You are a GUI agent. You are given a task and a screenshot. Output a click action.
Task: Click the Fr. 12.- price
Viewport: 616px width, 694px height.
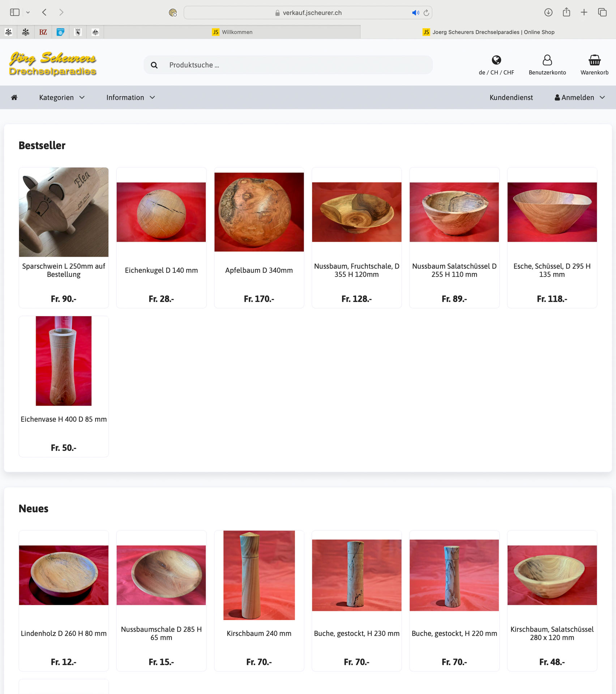(x=64, y=662)
